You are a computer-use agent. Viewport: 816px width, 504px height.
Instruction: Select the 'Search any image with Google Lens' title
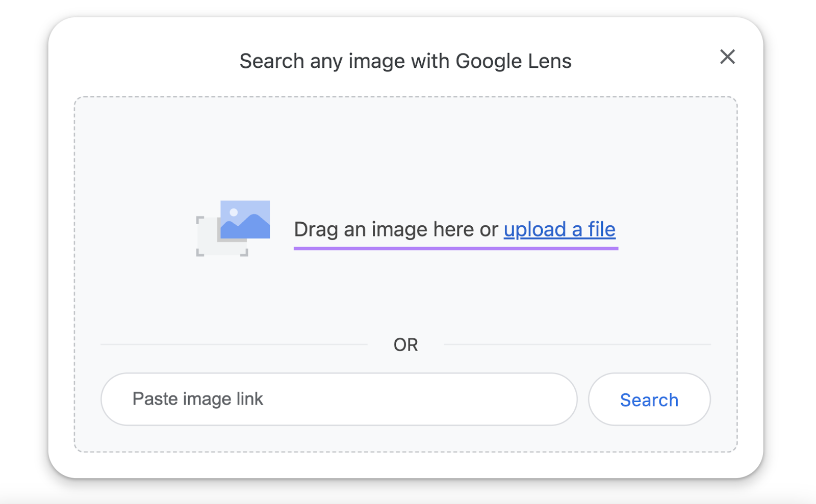(x=405, y=61)
